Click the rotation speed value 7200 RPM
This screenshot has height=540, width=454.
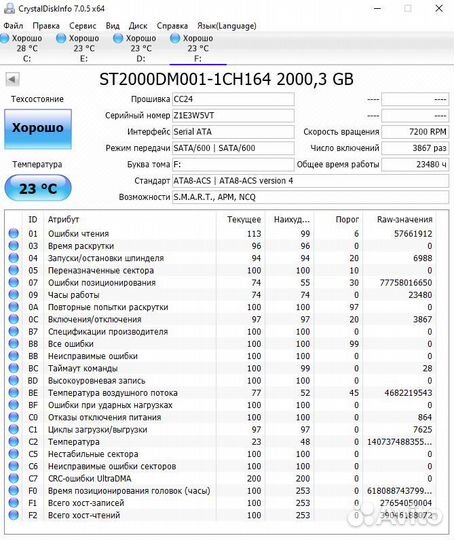(415, 132)
